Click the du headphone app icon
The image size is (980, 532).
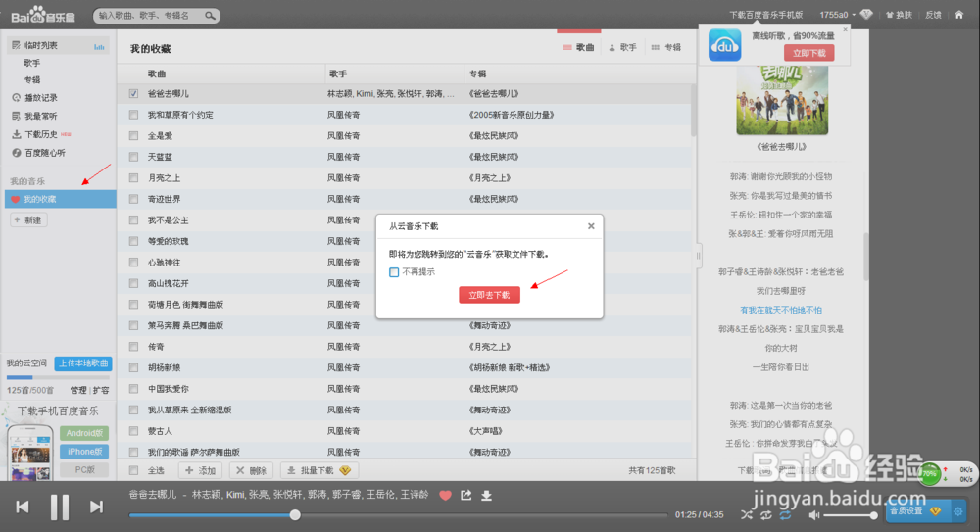pyautogui.click(x=724, y=45)
